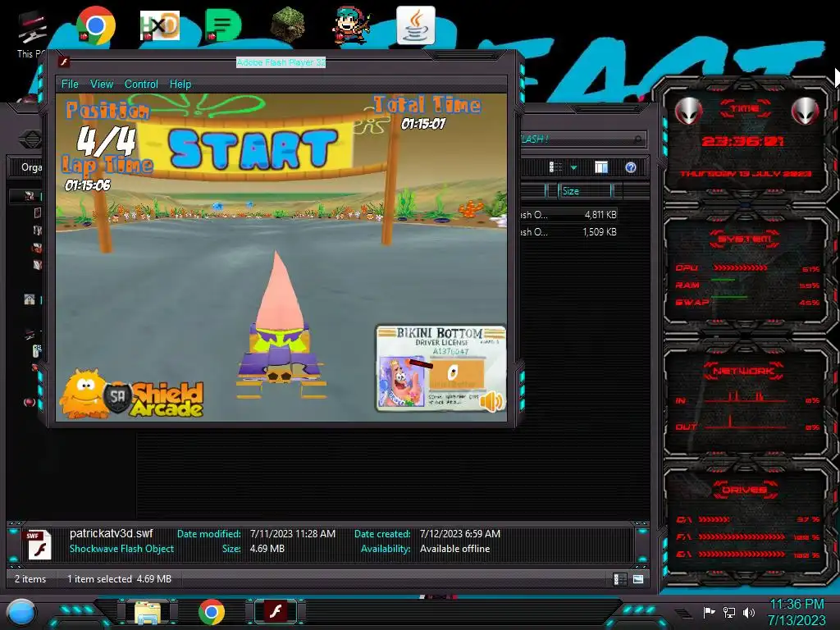The image size is (840, 630).
Task: Open the File menu in Flash Player
Action: pyautogui.click(x=70, y=84)
